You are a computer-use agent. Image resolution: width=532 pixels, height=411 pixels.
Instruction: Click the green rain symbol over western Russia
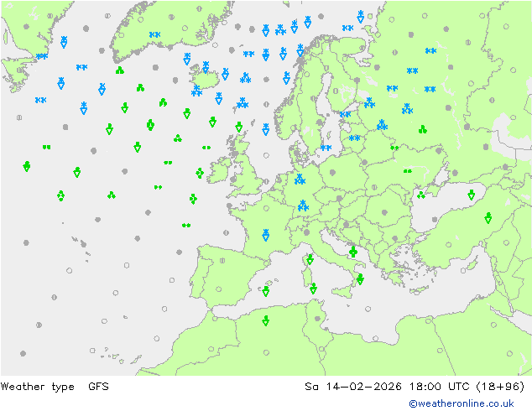click(422, 129)
